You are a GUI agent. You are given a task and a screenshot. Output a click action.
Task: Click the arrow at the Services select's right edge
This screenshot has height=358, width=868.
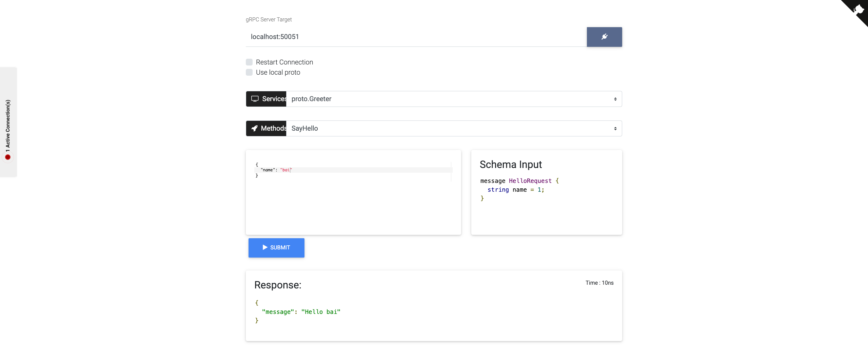click(x=615, y=99)
